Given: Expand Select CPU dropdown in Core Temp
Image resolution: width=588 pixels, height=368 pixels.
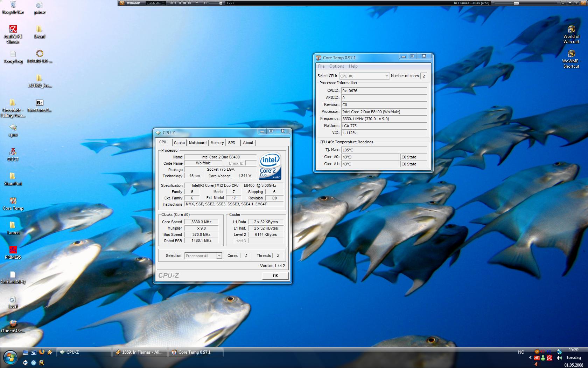Looking at the screenshot, I should [x=386, y=76].
